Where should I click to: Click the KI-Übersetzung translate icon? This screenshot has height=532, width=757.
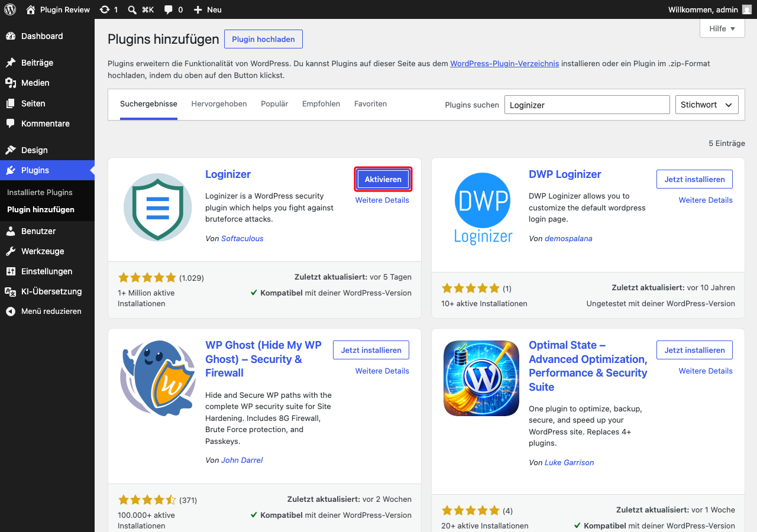coord(11,291)
